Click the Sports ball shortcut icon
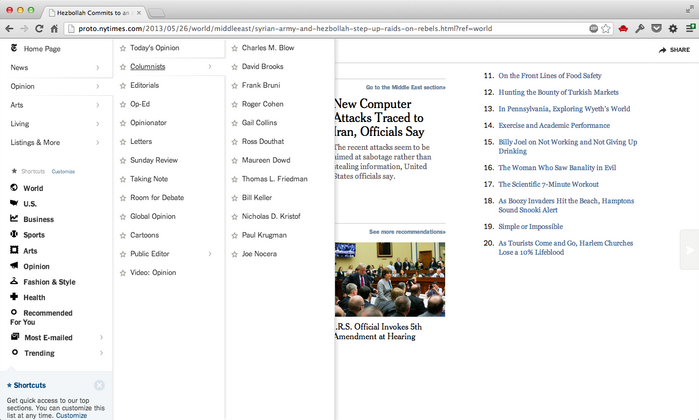Screen dimensions: 699x420 [x=14, y=234]
